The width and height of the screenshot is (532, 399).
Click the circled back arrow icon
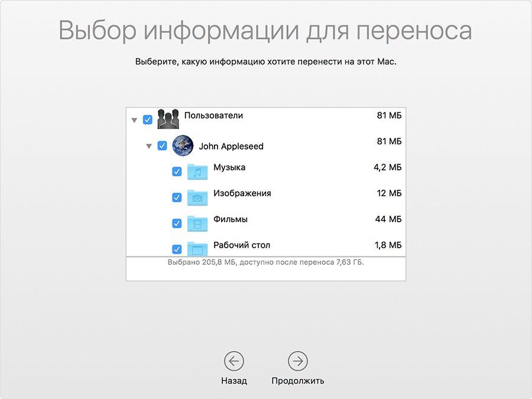[x=235, y=359]
